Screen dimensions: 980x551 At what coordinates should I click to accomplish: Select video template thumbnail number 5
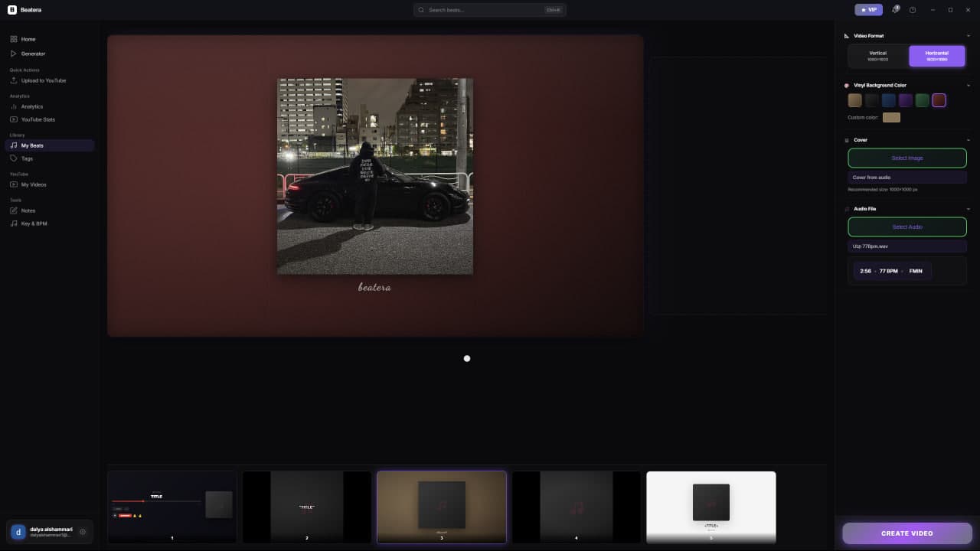click(x=710, y=507)
